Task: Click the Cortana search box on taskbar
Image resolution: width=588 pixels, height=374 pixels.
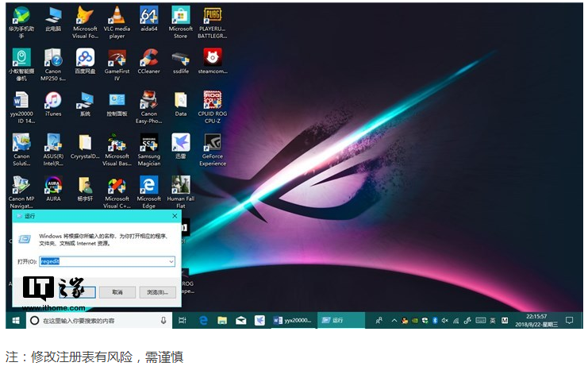Action: (x=99, y=321)
